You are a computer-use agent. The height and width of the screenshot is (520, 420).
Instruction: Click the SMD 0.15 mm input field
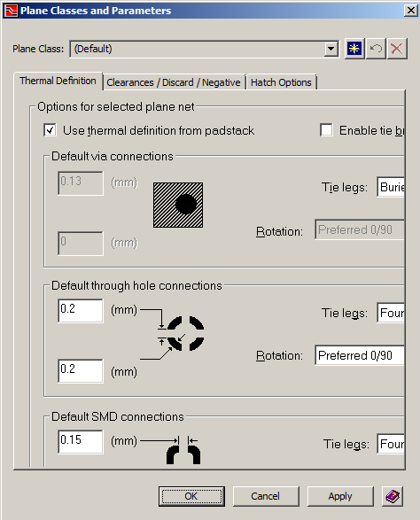click(x=81, y=441)
